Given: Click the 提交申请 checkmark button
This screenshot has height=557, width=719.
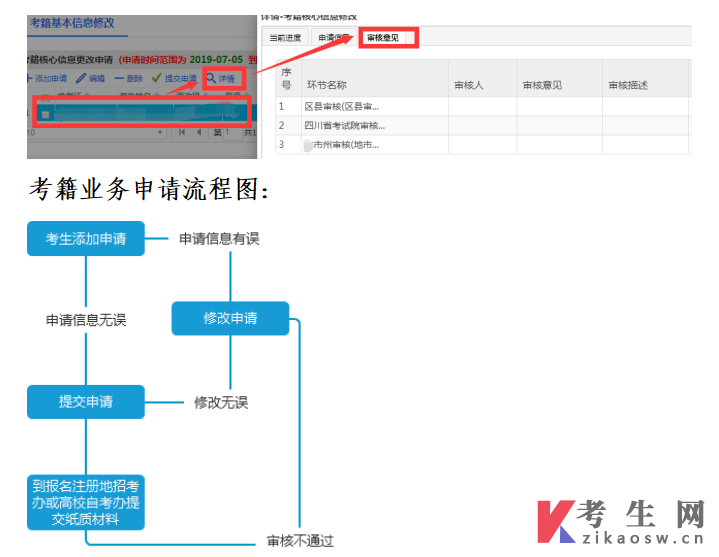Looking at the screenshot, I should tap(174, 78).
